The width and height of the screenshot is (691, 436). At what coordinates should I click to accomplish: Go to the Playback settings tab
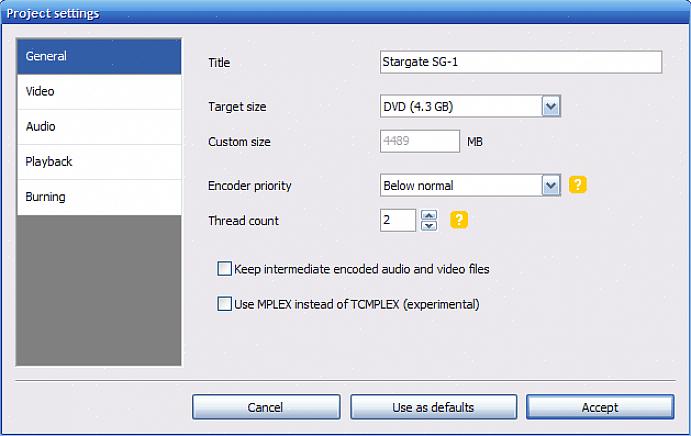tap(99, 162)
